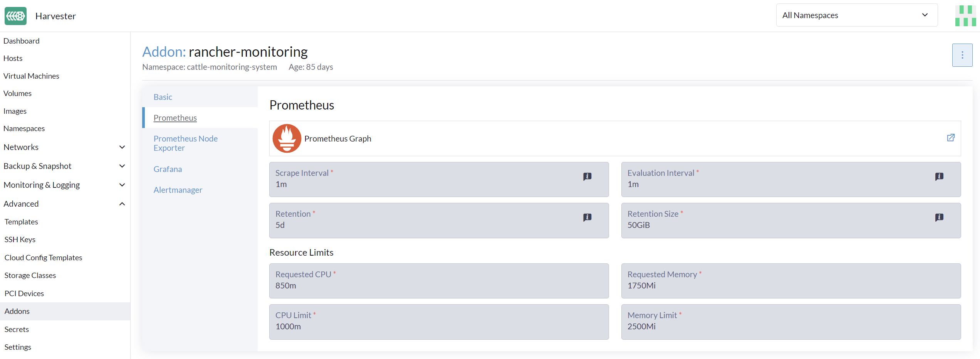Click the Evaluation Interval info icon
This screenshot has height=359, width=980.
[939, 176]
